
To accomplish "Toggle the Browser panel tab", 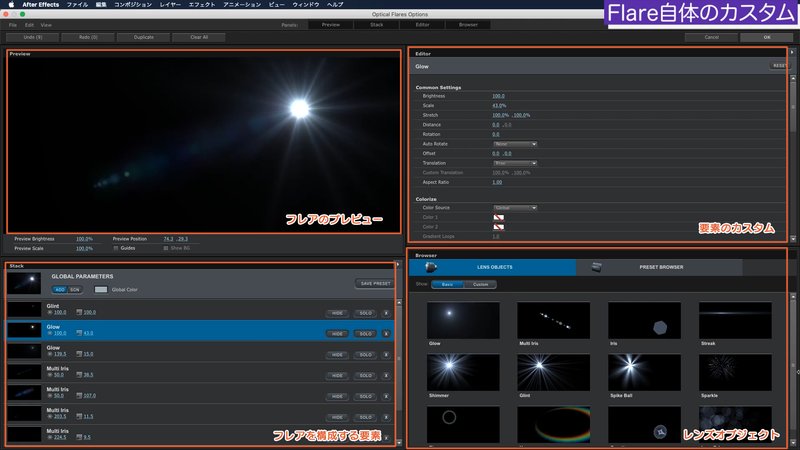I will click(x=468, y=24).
